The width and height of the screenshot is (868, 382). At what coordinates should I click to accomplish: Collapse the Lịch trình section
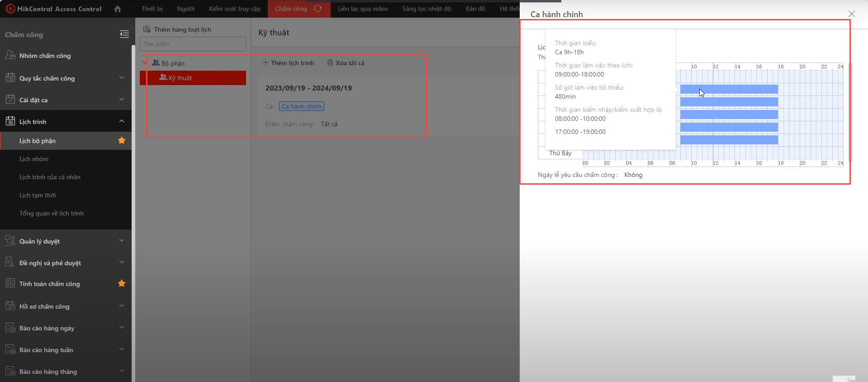(121, 121)
